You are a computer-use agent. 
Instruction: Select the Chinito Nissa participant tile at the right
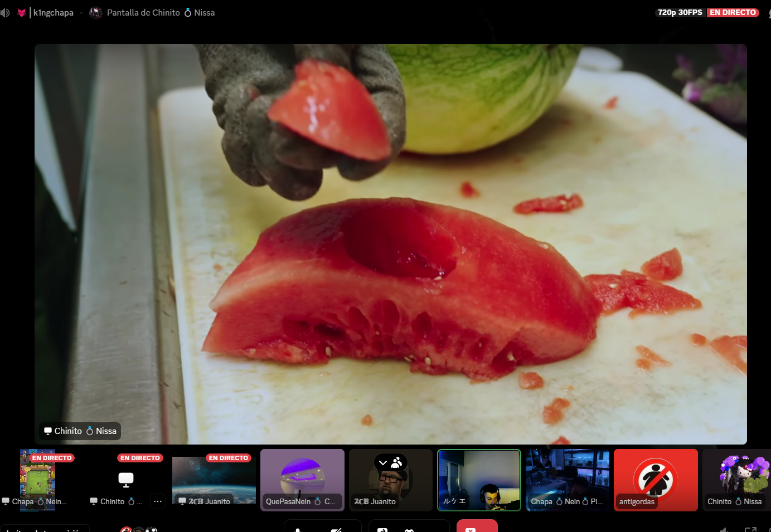[x=736, y=480]
